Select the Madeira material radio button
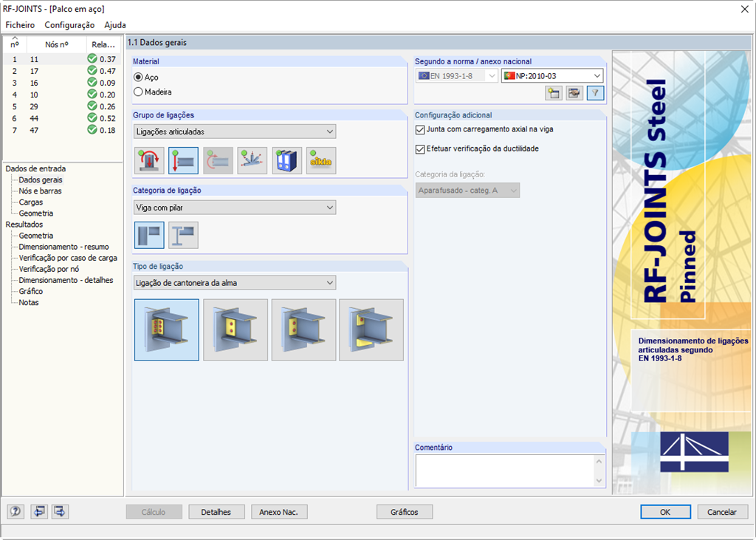This screenshot has height=540, width=756. coord(138,92)
